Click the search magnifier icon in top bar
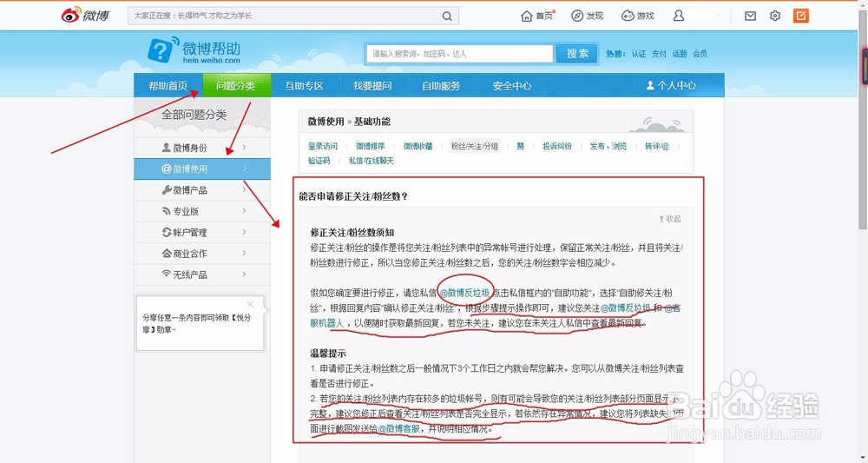 coord(447,16)
